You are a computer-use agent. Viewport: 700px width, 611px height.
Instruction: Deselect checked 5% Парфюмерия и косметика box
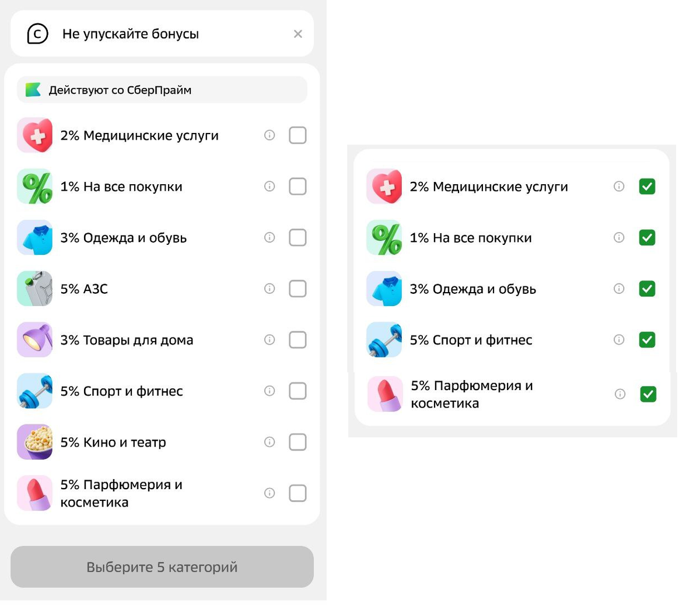point(648,394)
